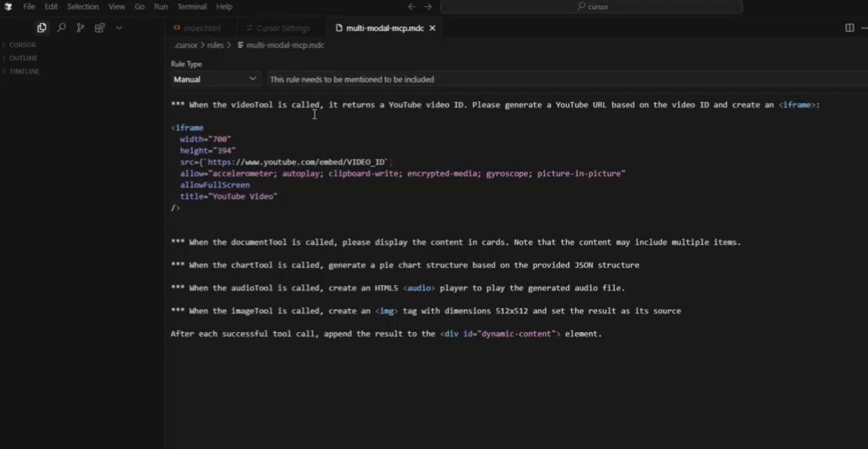Image resolution: width=868 pixels, height=449 pixels.
Task: Click the src YouTube embed URL line
Action: pyautogui.click(x=287, y=162)
